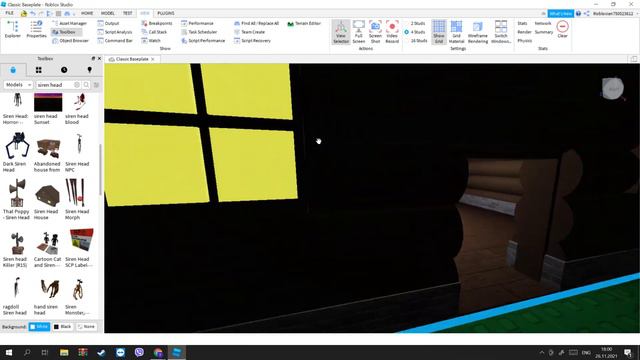Open Toolbox search filter options
The width and height of the screenshot is (640, 360).
point(96,85)
